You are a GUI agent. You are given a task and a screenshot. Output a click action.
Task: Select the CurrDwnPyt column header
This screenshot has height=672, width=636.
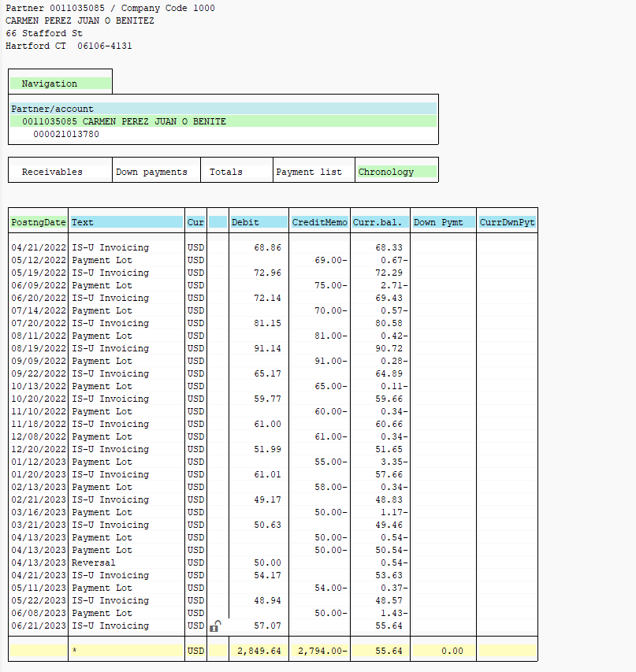click(x=507, y=223)
